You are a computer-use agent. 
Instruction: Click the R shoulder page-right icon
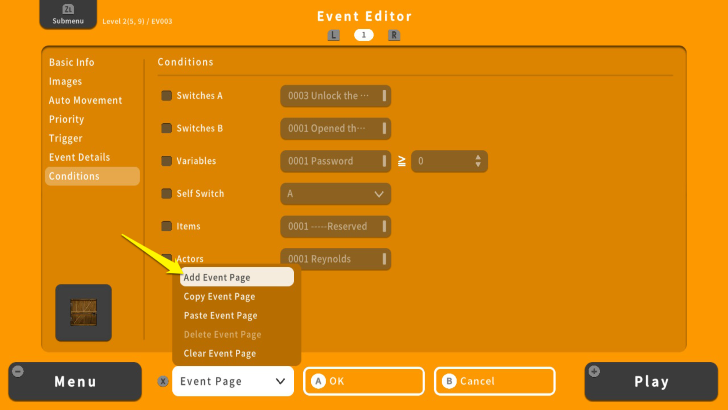pos(394,35)
